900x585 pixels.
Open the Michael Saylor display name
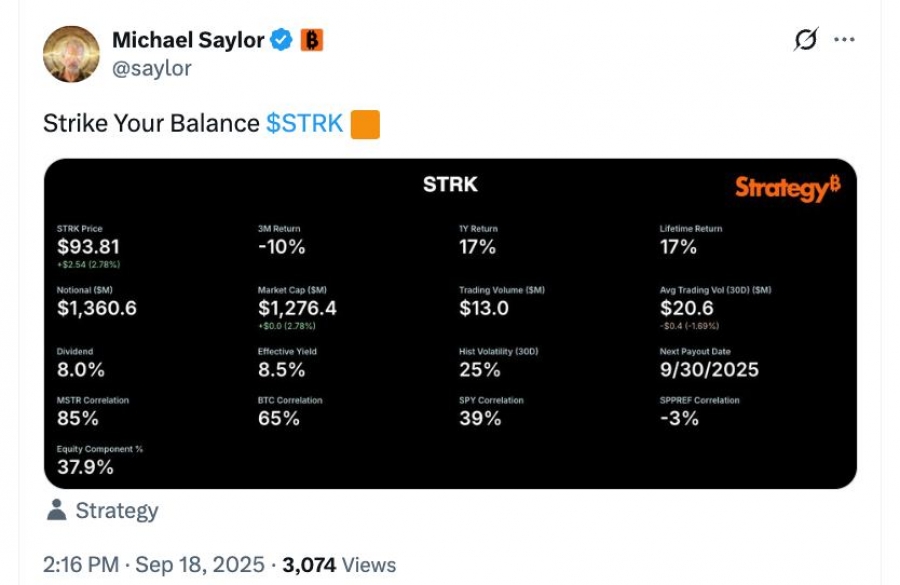click(188, 40)
